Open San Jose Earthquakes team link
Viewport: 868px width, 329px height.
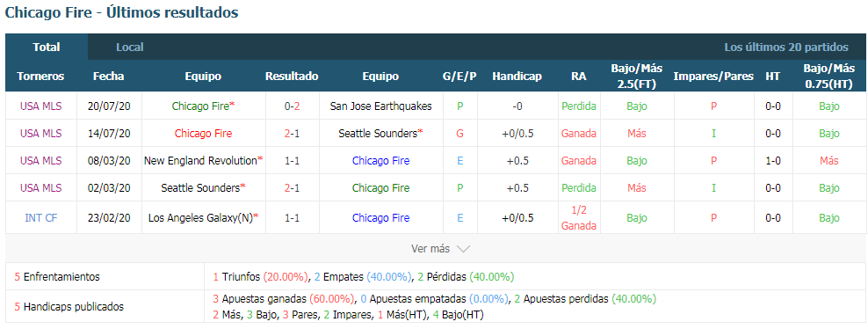click(x=381, y=106)
